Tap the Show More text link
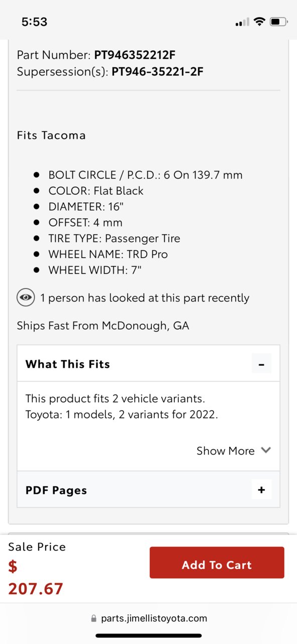Image resolution: width=297 pixels, height=644 pixels. click(226, 451)
